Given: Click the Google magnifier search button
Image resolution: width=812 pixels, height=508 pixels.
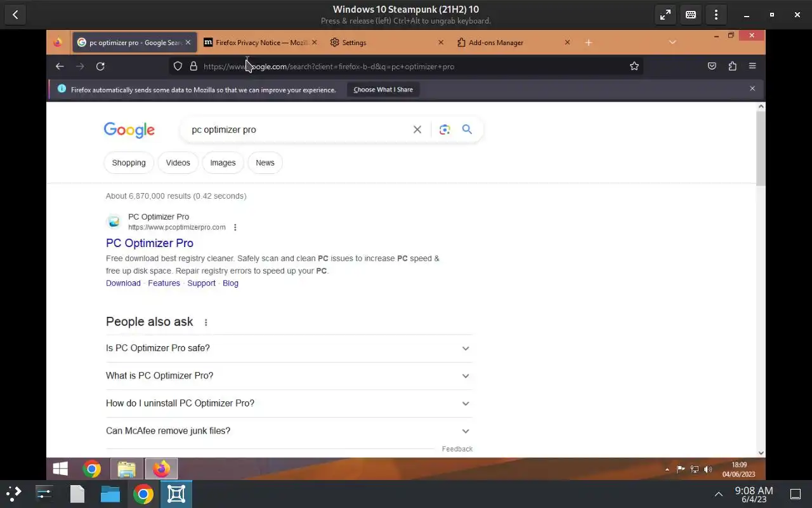Looking at the screenshot, I should point(467,130).
